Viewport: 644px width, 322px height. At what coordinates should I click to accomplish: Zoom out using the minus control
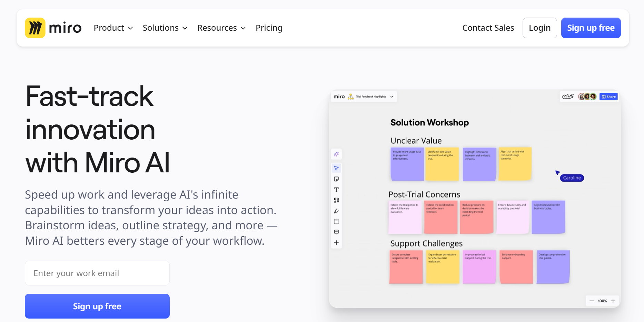point(591,301)
